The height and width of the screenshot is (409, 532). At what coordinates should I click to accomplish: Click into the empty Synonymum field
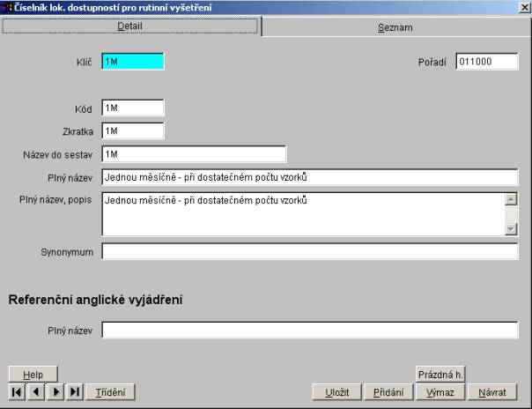click(309, 251)
